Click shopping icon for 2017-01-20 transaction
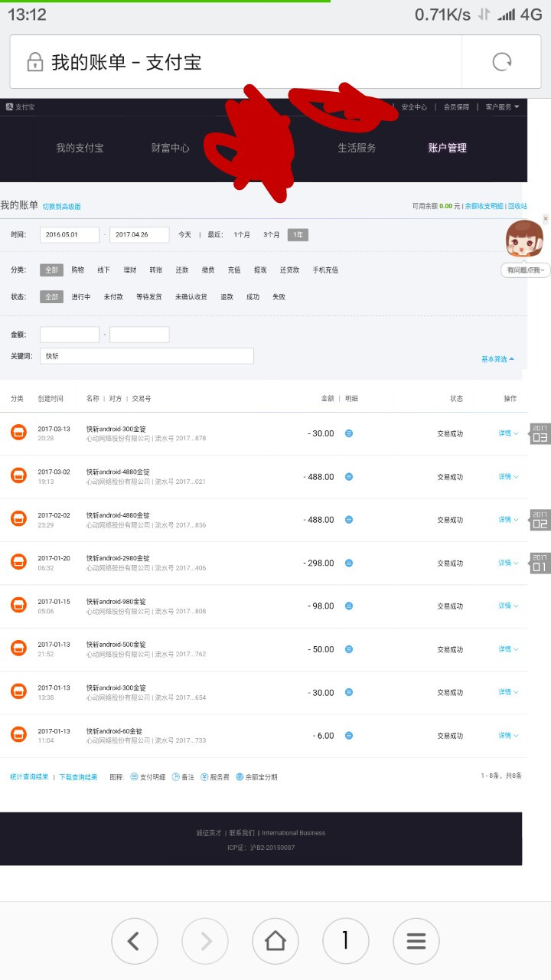This screenshot has width=551, height=980. coord(18,563)
